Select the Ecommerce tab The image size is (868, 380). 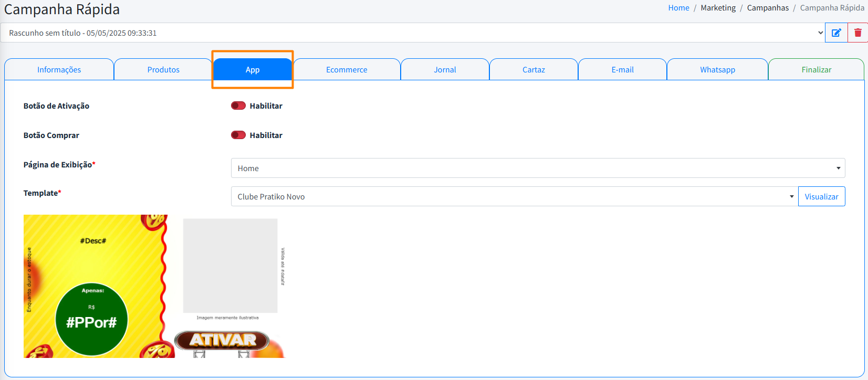347,70
